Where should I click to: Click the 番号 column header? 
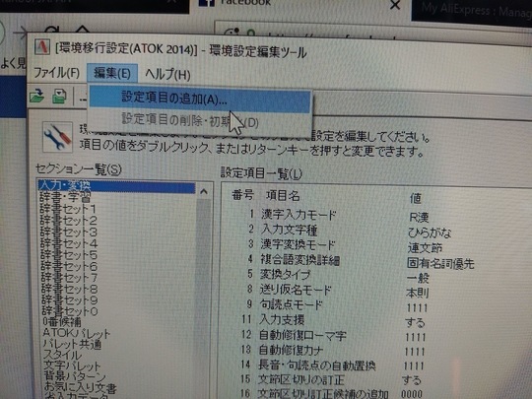pos(243,195)
